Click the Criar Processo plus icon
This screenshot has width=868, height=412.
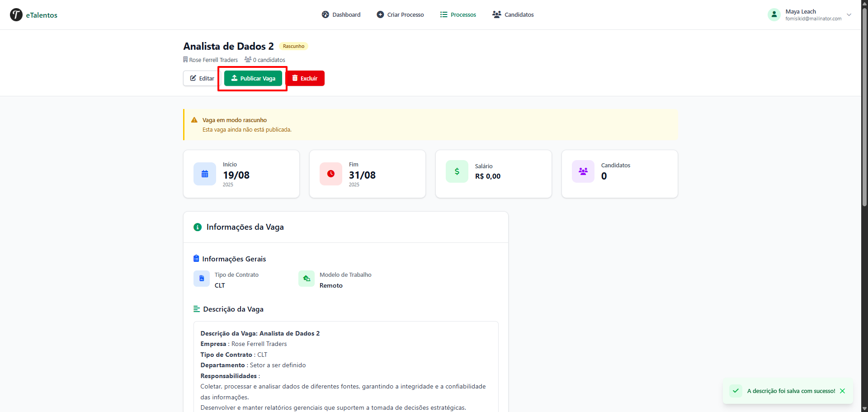pyautogui.click(x=380, y=14)
